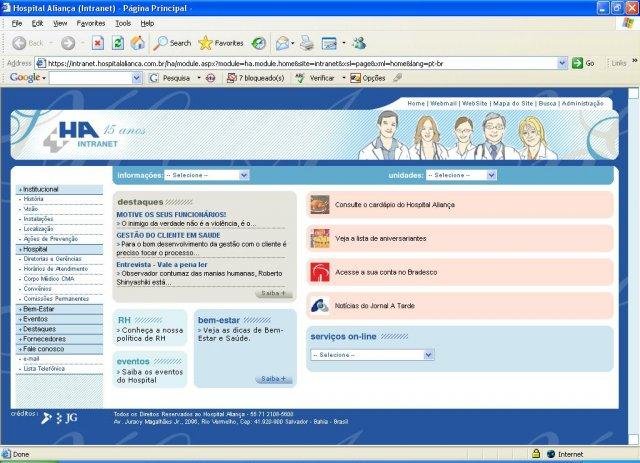640x463 pixels.
Task: Click the Jornal A Tarde icon
Action: [320, 305]
